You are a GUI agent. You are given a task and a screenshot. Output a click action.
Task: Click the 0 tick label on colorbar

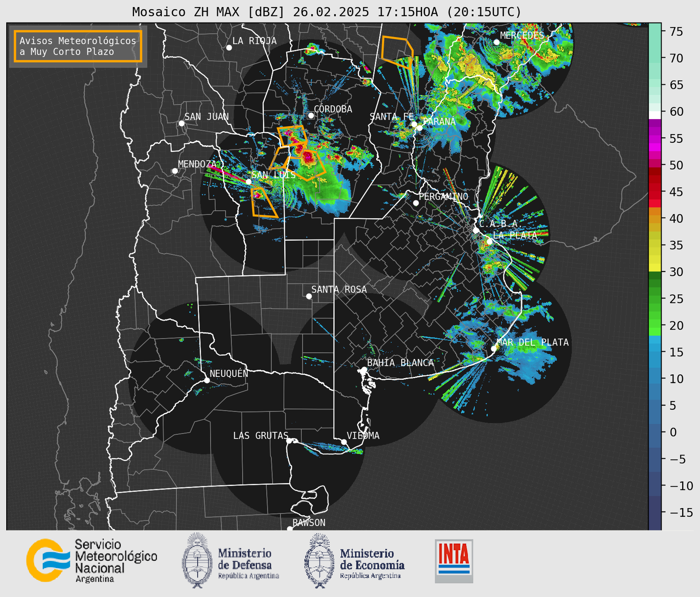[x=673, y=432]
